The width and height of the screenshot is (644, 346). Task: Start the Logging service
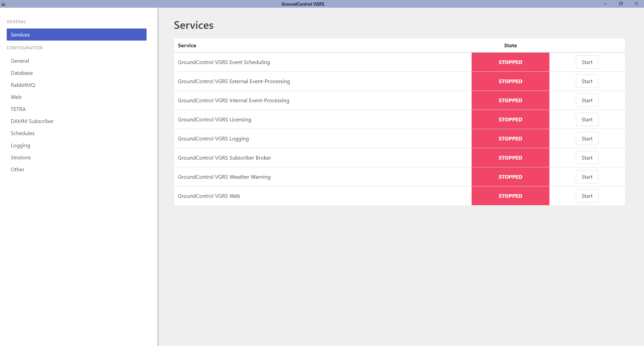click(x=587, y=138)
